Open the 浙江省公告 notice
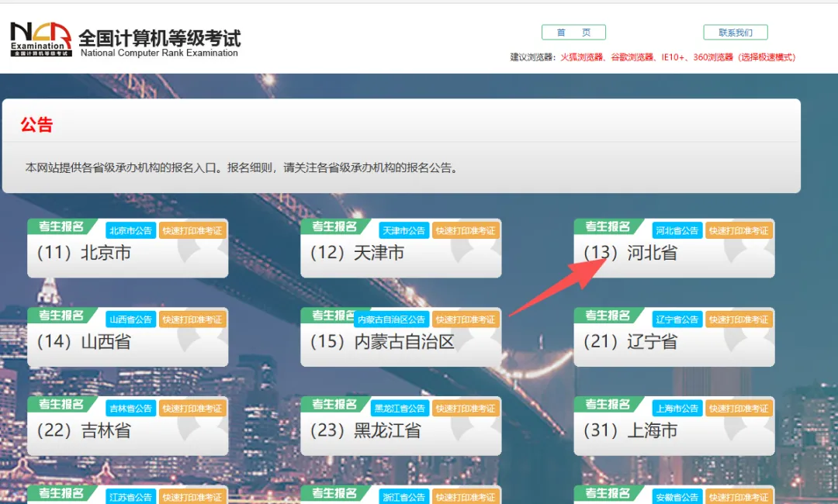This screenshot has width=838, height=504. coord(403,497)
